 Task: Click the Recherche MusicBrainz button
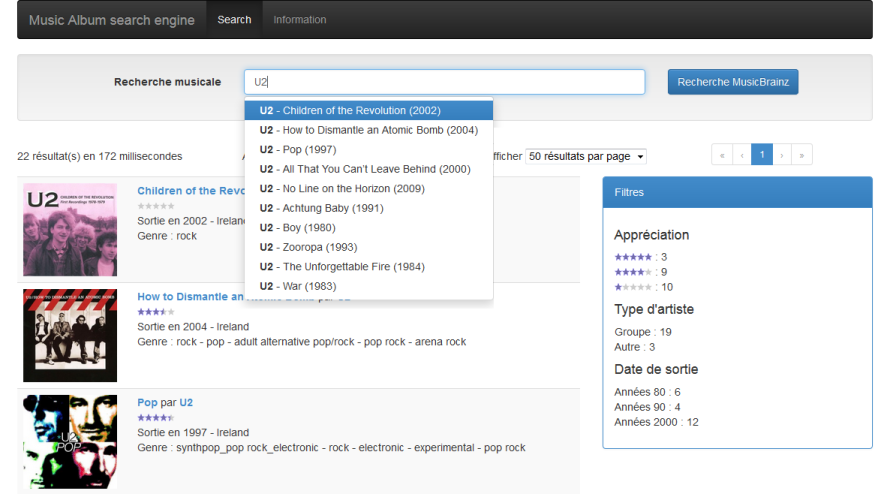click(x=733, y=82)
